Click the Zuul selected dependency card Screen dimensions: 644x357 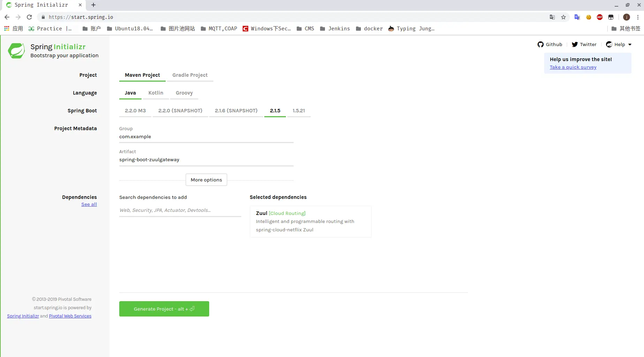311,222
